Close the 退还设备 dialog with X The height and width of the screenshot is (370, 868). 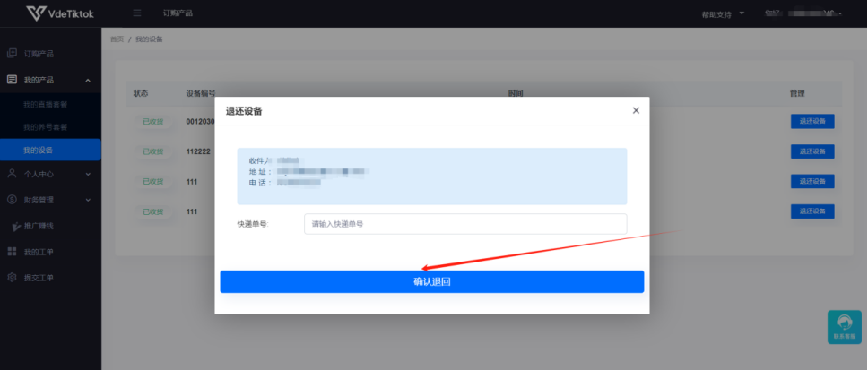coord(636,110)
